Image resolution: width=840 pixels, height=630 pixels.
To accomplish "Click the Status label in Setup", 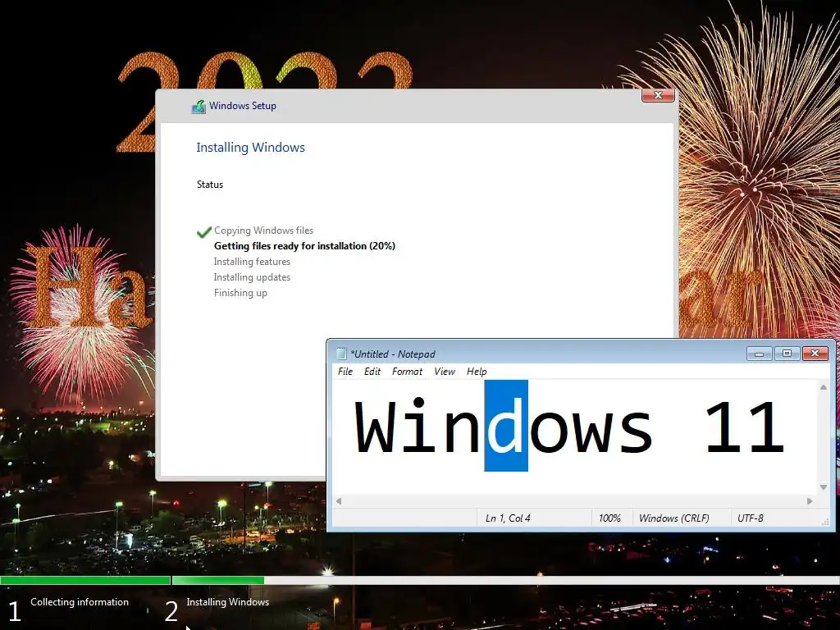I will [x=209, y=185].
